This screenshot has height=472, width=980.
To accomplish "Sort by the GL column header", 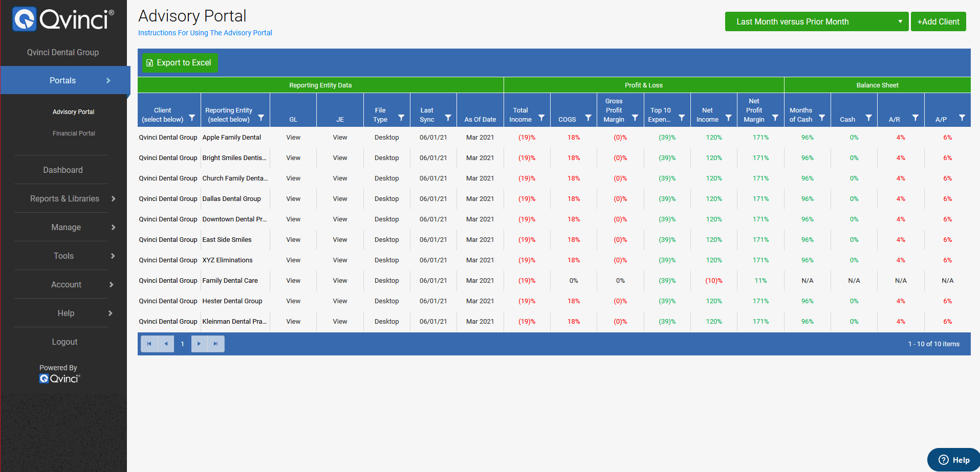I will [x=293, y=119].
